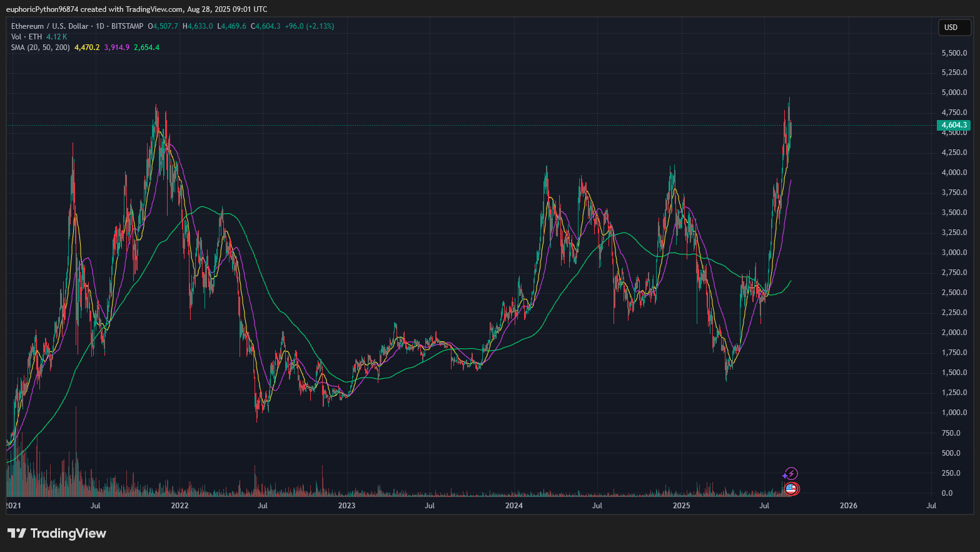Image resolution: width=980 pixels, height=552 pixels.
Task: Click the low value L4,469.6
Action: coord(232,26)
